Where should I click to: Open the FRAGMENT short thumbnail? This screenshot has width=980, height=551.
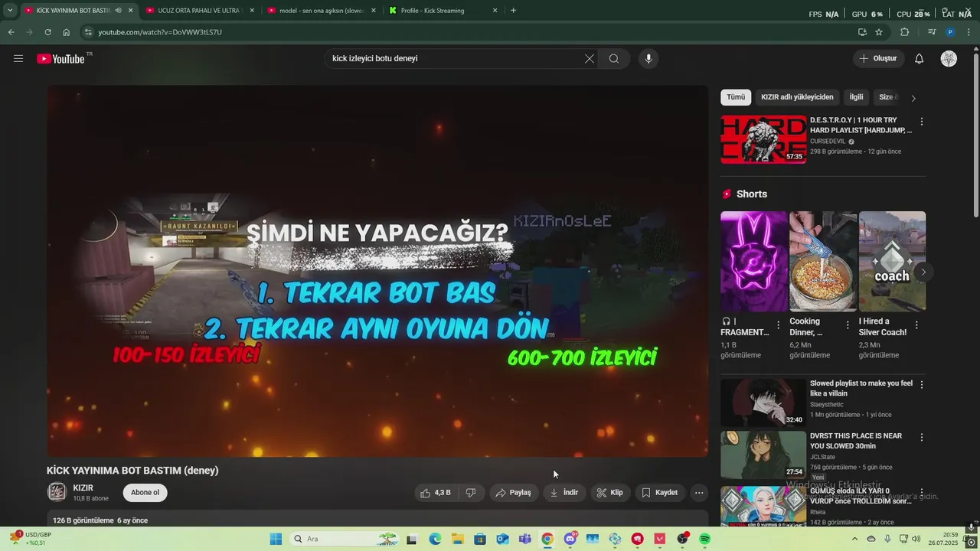pyautogui.click(x=753, y=261)
